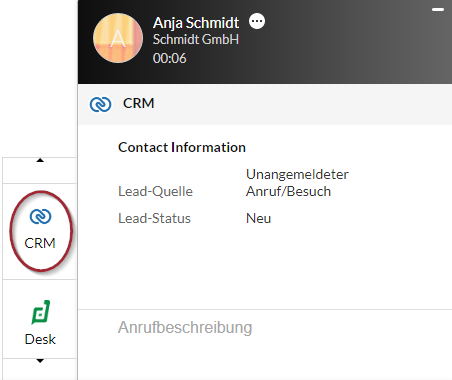Click Anja Schmidt's avatar picture
The image size is (452, 380).
pyautogui.click(x=118, y=38)
